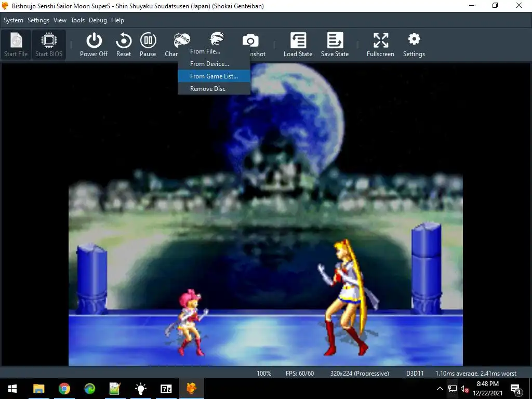Click the Start File toolbar icon

pos(16,45)
